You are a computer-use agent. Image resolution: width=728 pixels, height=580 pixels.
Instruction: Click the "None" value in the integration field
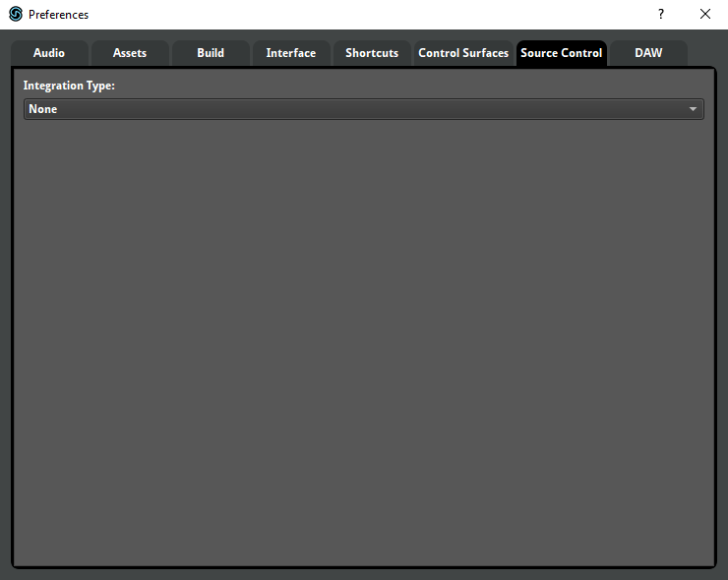[43, 109]
